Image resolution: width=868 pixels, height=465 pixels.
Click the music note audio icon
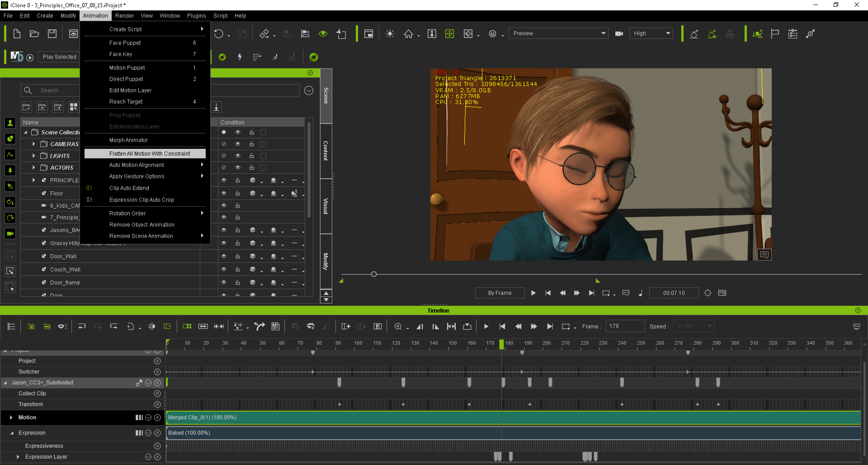point(640,293)
